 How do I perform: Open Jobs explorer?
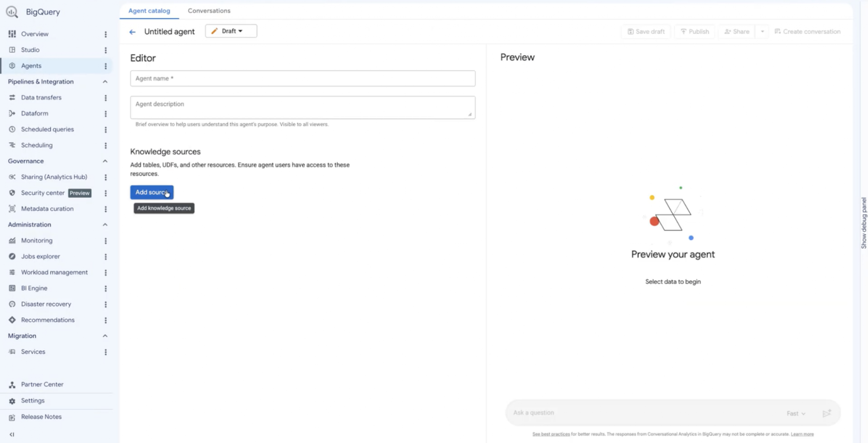pyautogui.click(x=40, y=256)
